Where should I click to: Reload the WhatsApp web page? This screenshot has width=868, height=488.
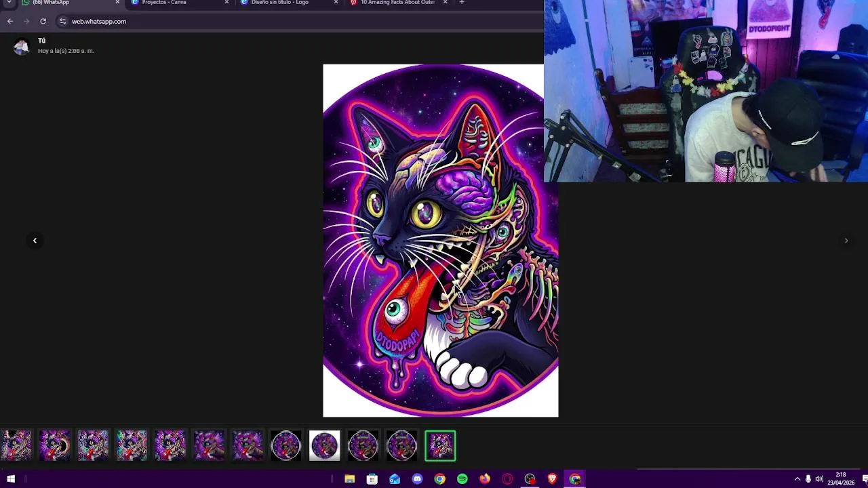pos(43,21)
